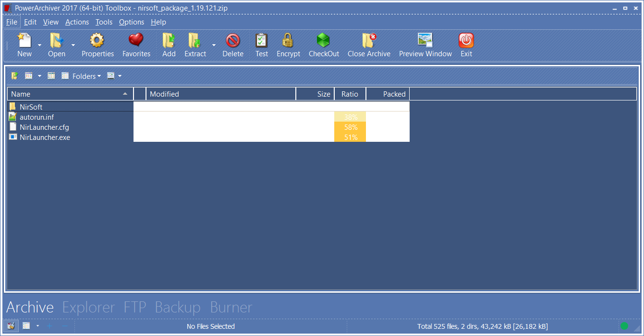Click the green CheckOut cube icon
Viewport: 644px width, 336px height.
[x=324, y=40]
